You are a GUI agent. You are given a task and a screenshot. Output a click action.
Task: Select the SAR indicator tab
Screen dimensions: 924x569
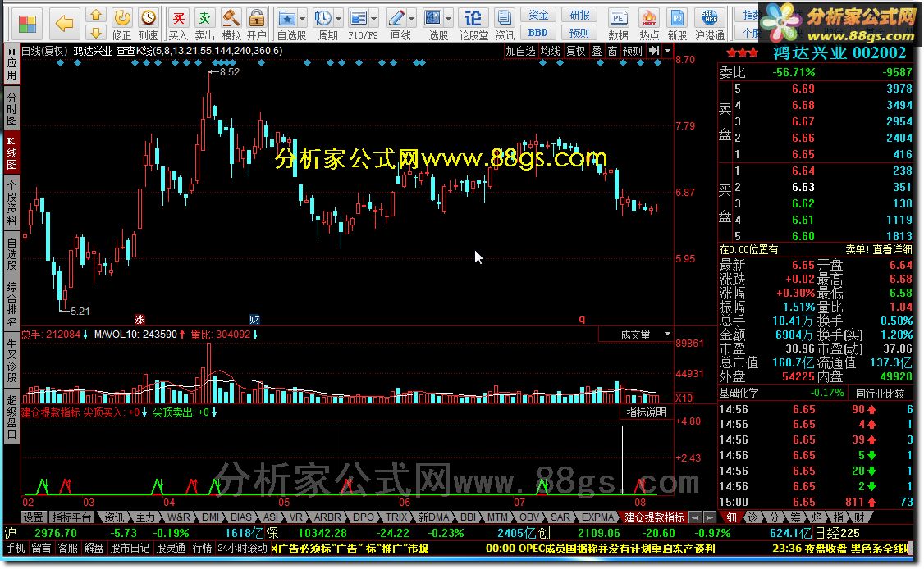point(560,517)
